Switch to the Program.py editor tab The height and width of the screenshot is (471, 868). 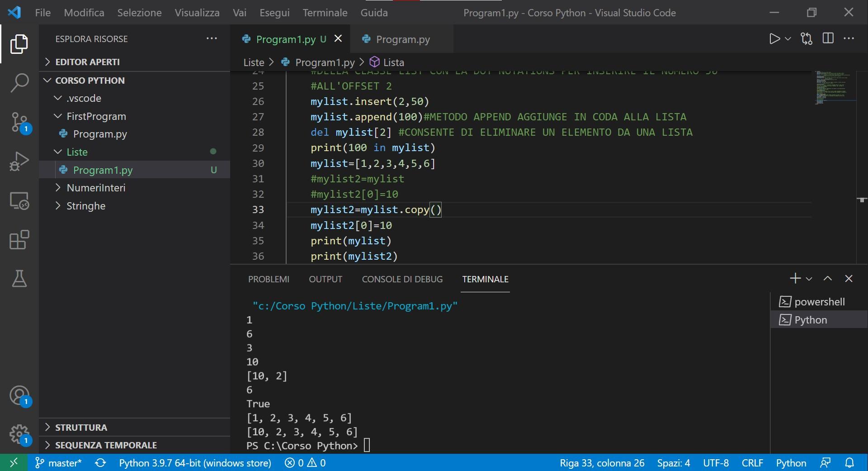point(401,39)
